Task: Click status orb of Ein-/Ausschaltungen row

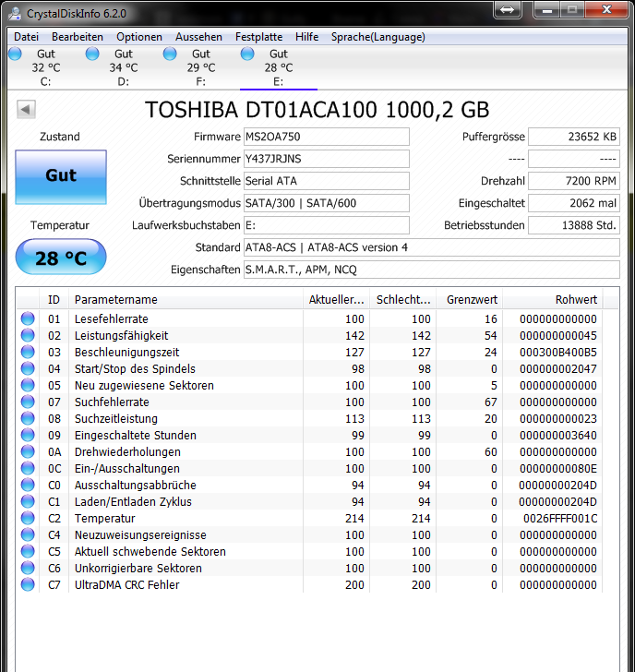Action: 28,468
